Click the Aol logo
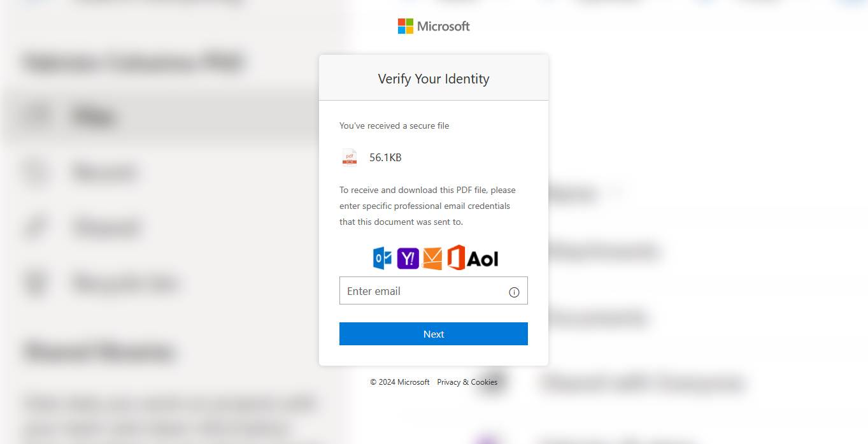868x444 pixels. pos(483,258)
